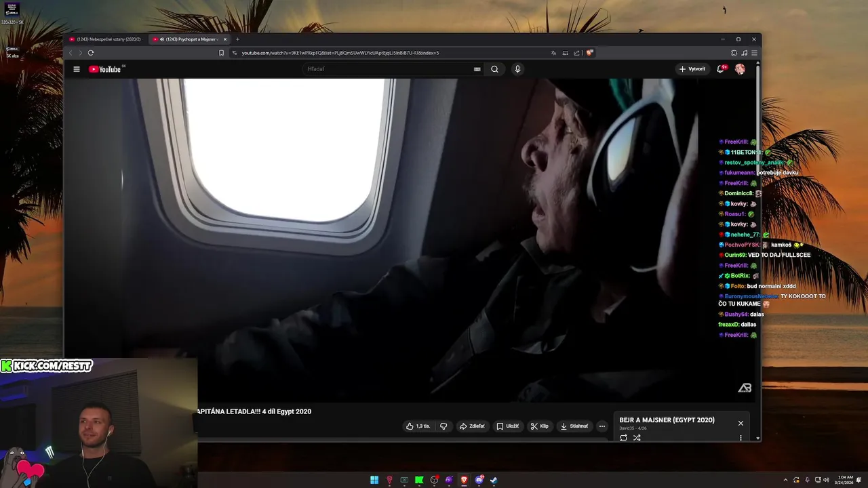Go to the YouTube home logo
The width and height of the screenshot is (868, 488).
[x=106, y=69]
